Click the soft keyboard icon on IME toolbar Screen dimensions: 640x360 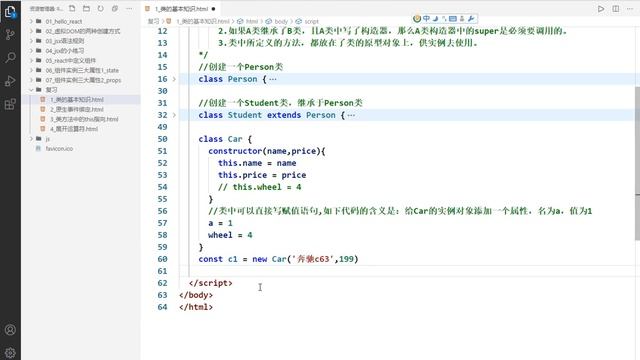tap(453, 18)
